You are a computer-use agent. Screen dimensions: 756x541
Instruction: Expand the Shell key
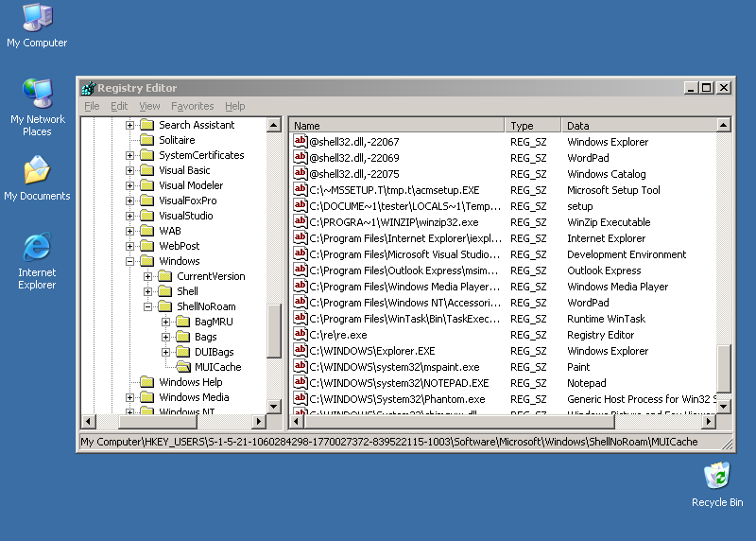148,291
